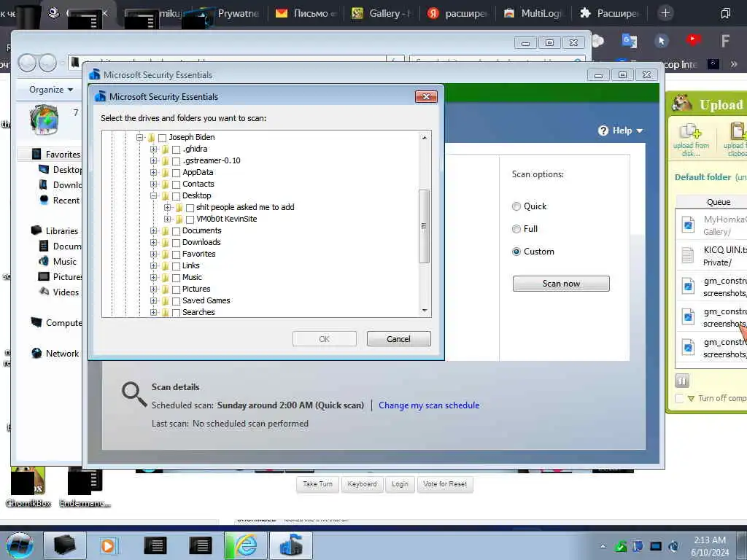Open the Endermanch desktop icon
747x560 pixels.
click(85, 487)
